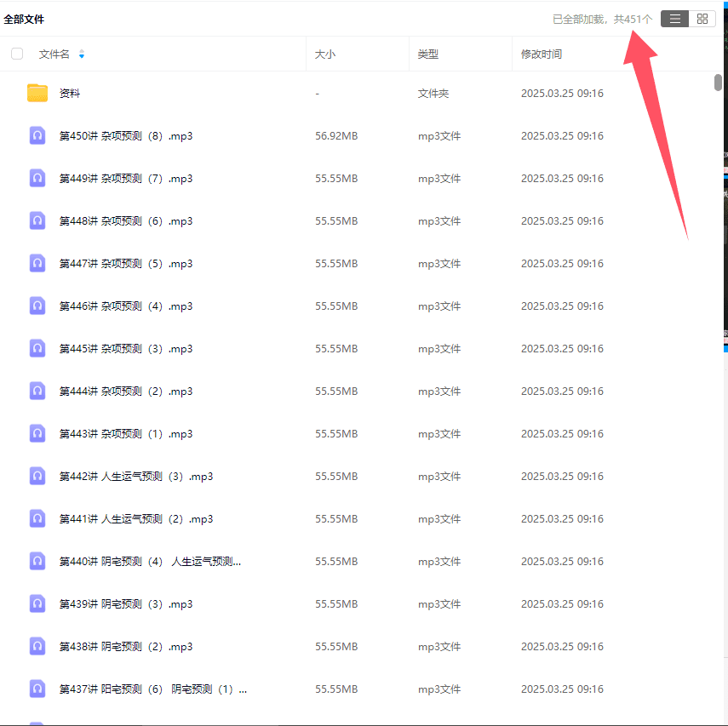This screenshot has height=726, width=728.
Task: Click the mp3 icon of 第450讲 杂项预测（8）
Action: (37, 135)
